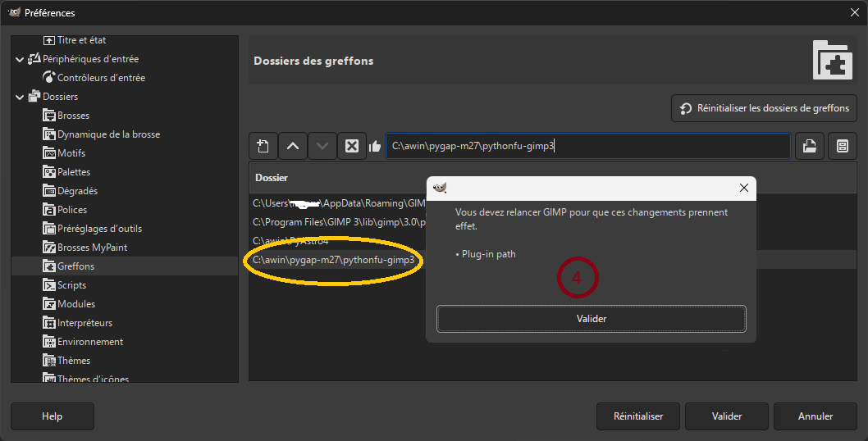Click Réinitialiser les dossiers de greffons button
The width and height of the screenshot is (868, 441).
(764, 108)
